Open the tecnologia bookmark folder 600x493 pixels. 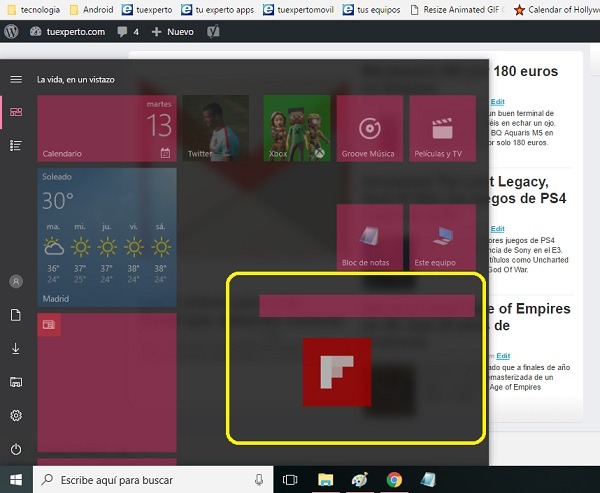tap(34, 10)
